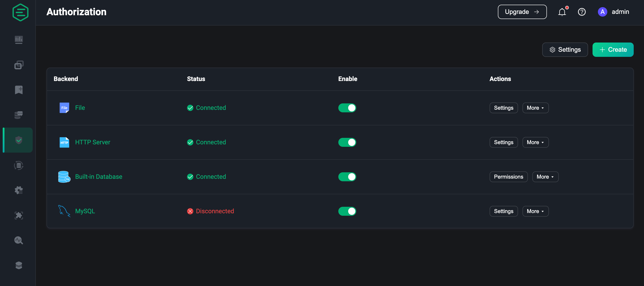Click the puzzle piece plugins sidebar icon
Screen dimensions: 644x286
(19, 215)
